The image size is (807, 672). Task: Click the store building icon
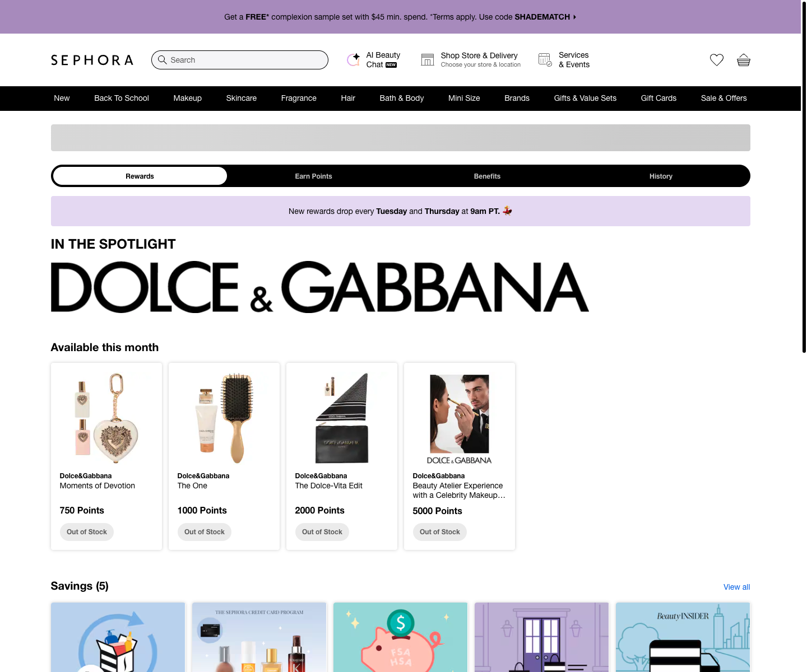click(428, 59)
